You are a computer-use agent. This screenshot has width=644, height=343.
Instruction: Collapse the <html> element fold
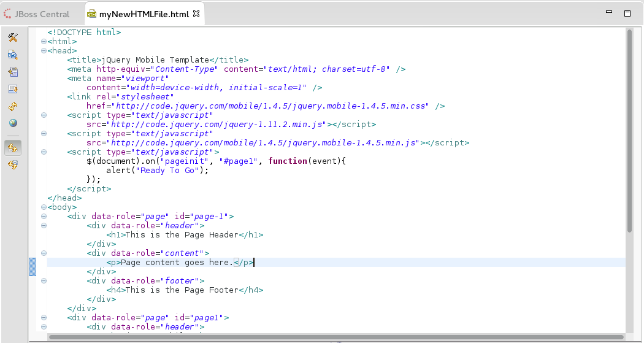[44, 42]
